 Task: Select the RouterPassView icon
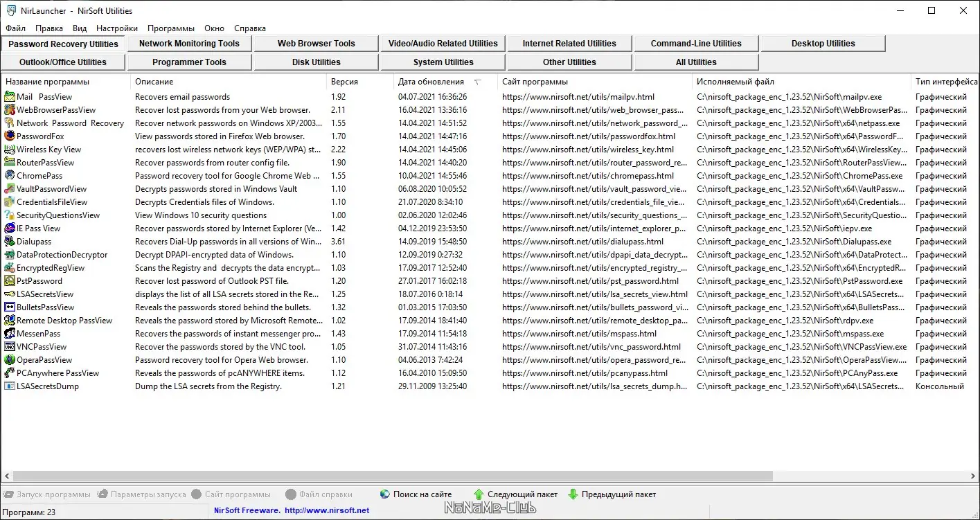coord(10,163)
